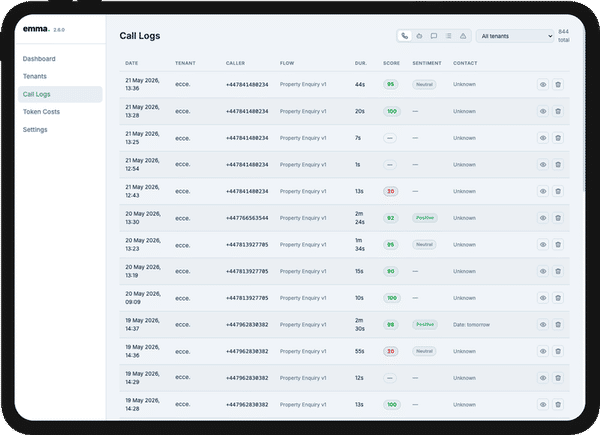The width and height of the screenshot is (600, 435).
Task: Select the list view filter icon
Action: coord(448,36)
